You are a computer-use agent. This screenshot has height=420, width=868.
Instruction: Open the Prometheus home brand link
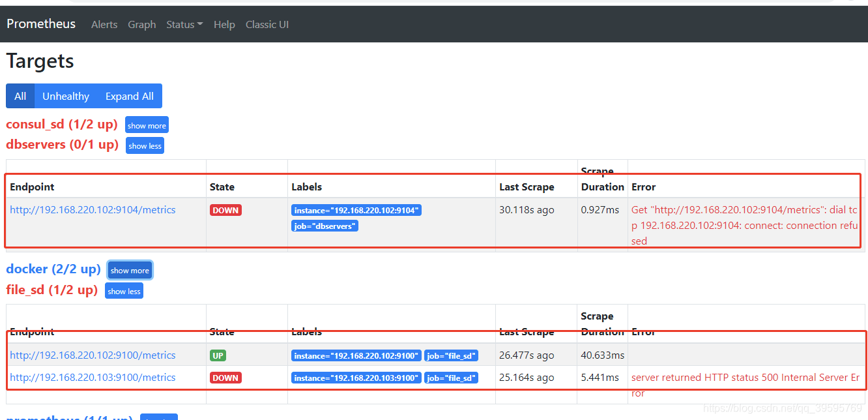pos(41,24)
